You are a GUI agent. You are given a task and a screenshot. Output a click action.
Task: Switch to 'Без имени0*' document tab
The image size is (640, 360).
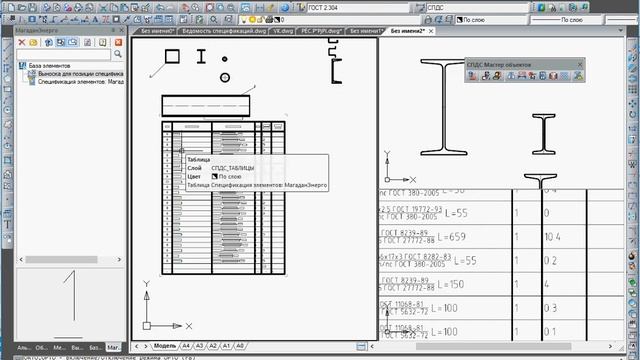point(157,31)
